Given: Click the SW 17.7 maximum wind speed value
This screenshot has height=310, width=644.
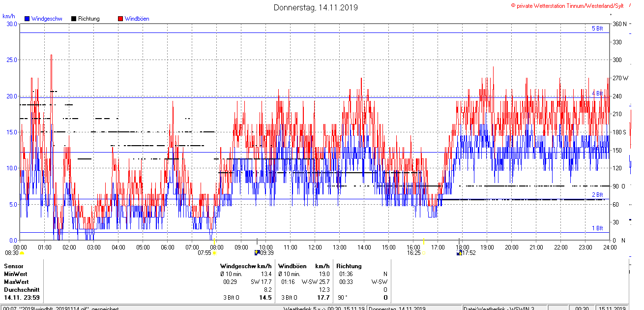Looking at the screenshot, I should click(x=261, y=282).
